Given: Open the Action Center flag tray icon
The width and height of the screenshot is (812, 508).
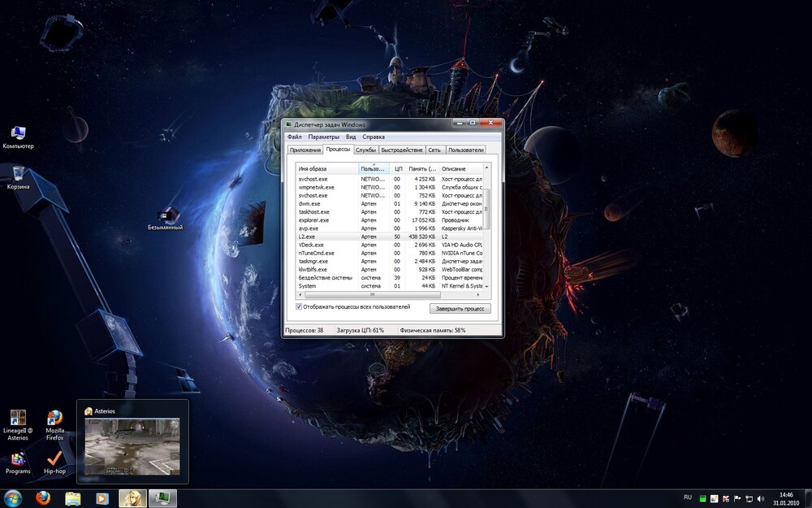Looking at the screenshot, I should point(737,499).
